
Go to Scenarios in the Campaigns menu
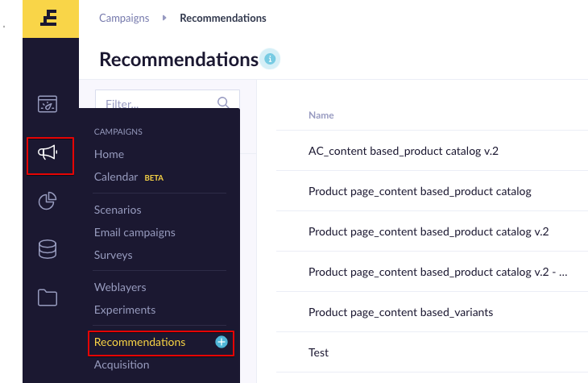118,210
